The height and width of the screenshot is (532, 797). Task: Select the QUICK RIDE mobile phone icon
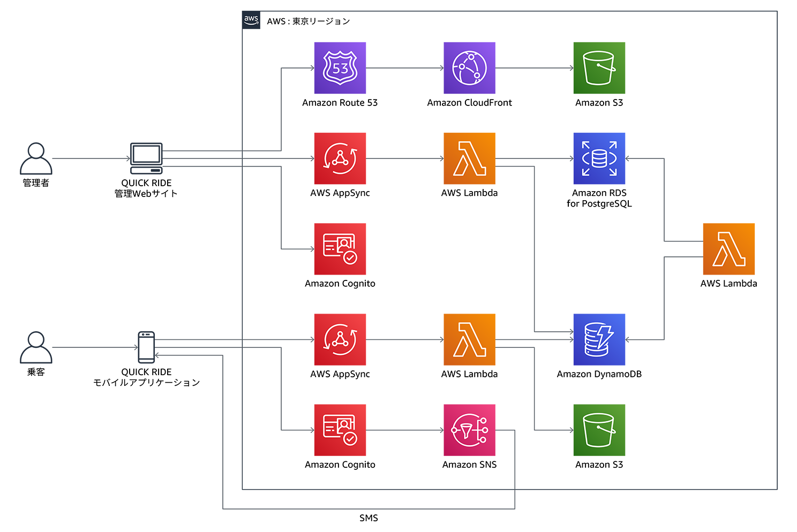(x=146, y=347)
